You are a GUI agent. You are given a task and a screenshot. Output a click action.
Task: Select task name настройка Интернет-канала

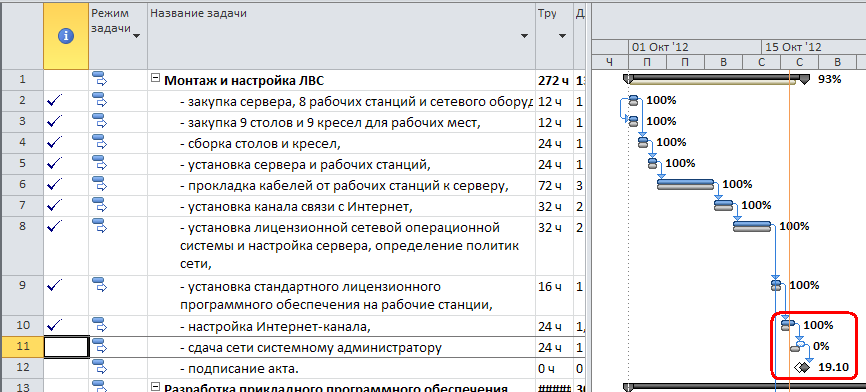[274, 326]
